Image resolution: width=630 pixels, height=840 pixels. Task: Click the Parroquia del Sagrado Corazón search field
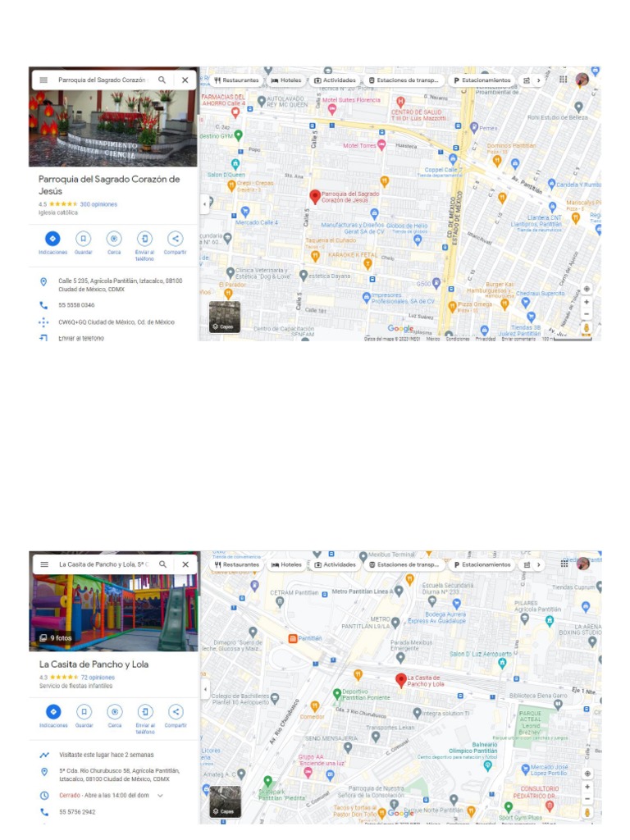[102, 80]
